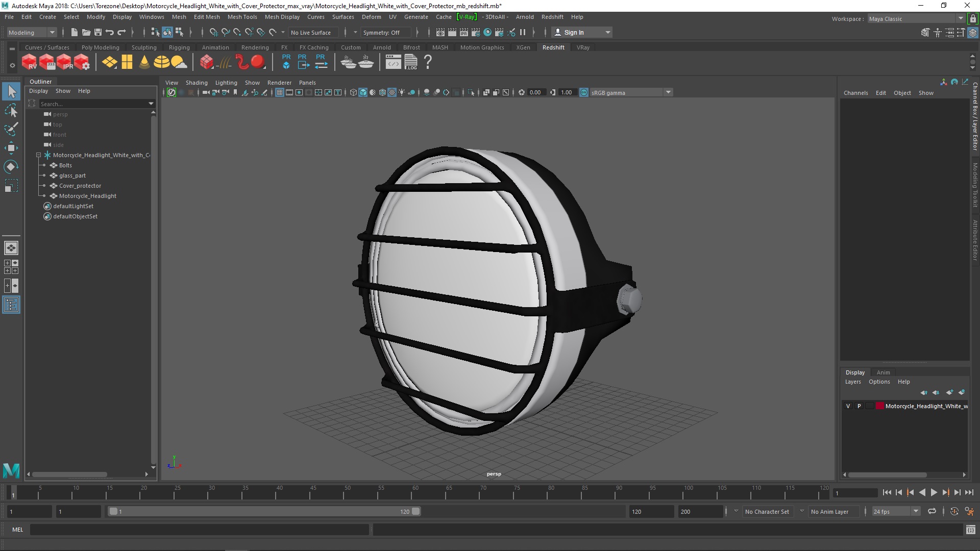The width and height of the screenshot is (980, 551).
Task: Open the Modeling menu set dropdown
Action: [32, 32]
